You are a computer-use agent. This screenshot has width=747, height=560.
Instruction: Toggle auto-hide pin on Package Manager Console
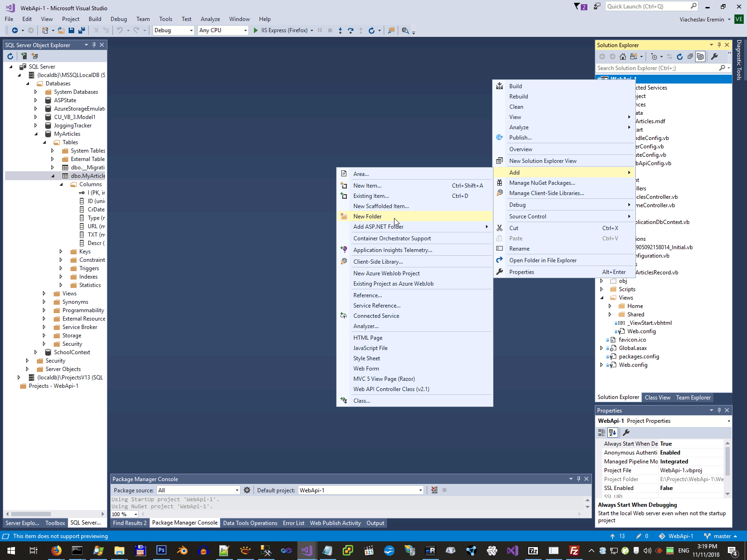coord(579,479)
